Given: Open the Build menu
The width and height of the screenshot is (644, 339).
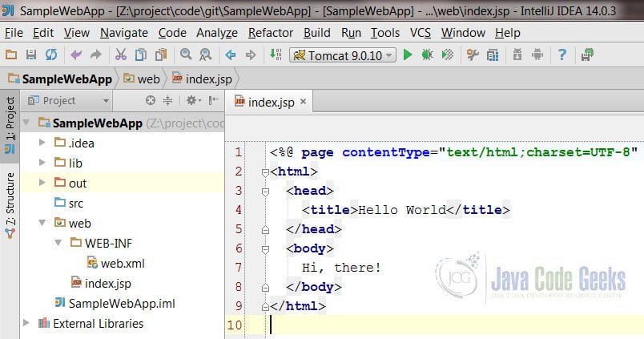Looking at the screenshot, I should (x=317, y=33).
